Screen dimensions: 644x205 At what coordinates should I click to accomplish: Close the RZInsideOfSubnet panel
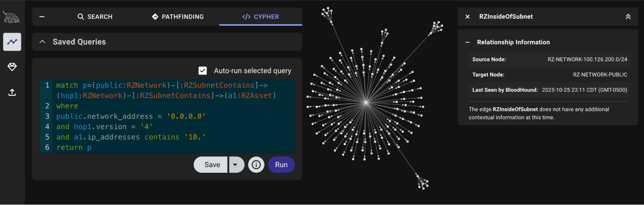(x=467, y=17)
